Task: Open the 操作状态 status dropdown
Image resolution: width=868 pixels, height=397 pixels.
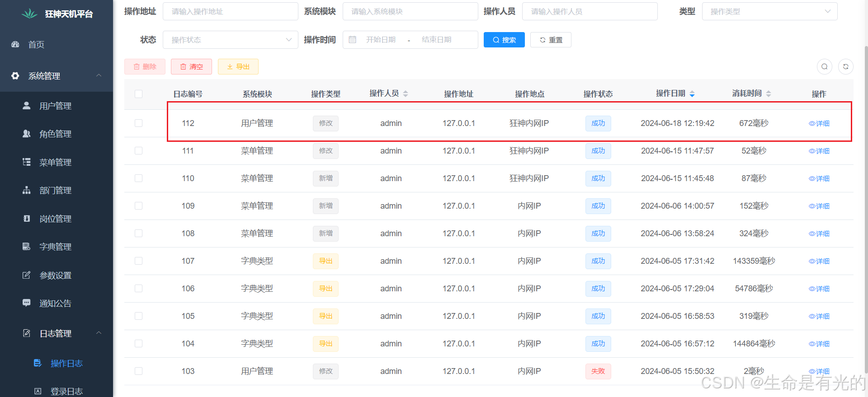Action: tap(231, 40)
